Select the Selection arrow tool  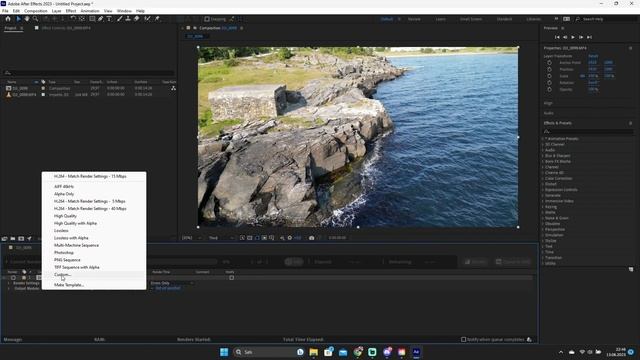tap(18, 19)
